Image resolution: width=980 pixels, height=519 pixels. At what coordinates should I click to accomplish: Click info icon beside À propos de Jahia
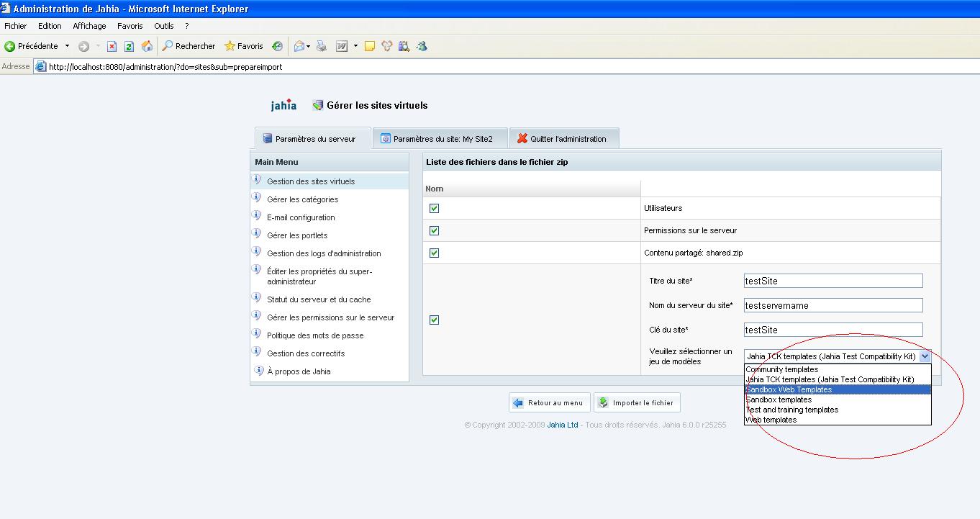259,371
